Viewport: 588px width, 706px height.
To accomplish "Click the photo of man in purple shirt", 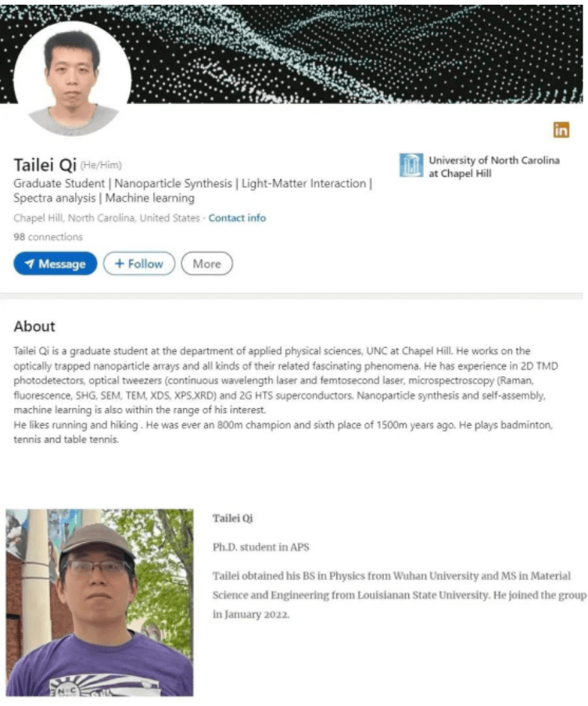I will coord(99,603).
